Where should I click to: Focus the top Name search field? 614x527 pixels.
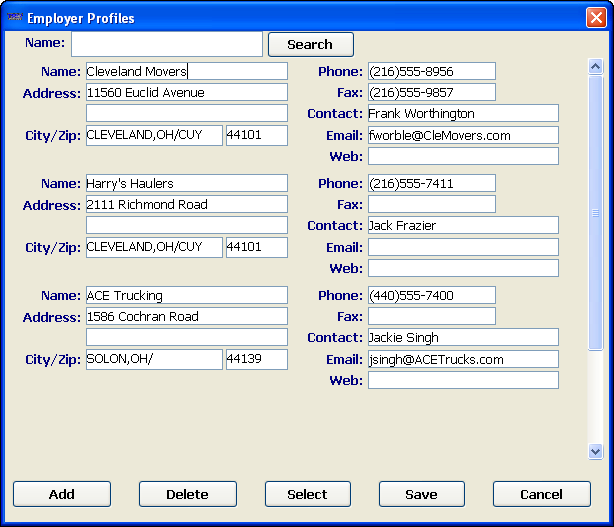[x=167, y=44]
